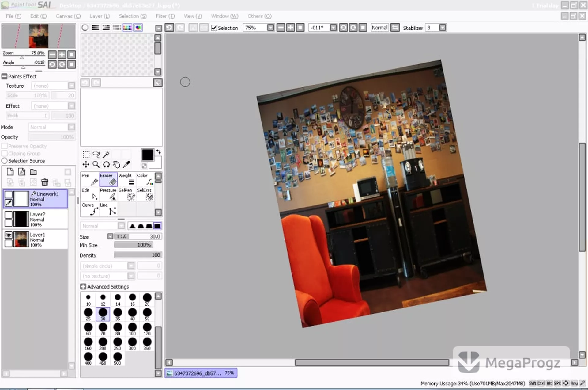Open the Effect (none) dropdown

[71, 106]
